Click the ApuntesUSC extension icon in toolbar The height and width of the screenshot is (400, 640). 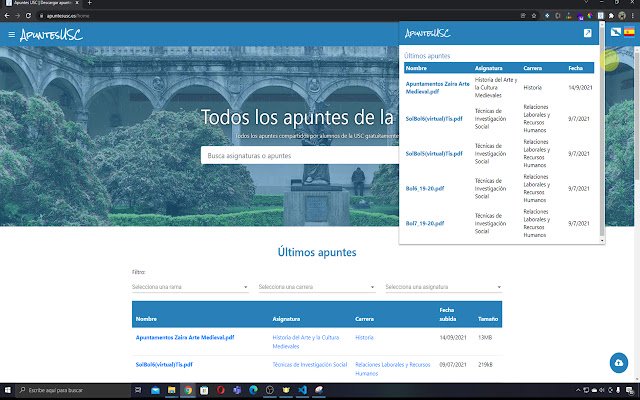[600, 16]
